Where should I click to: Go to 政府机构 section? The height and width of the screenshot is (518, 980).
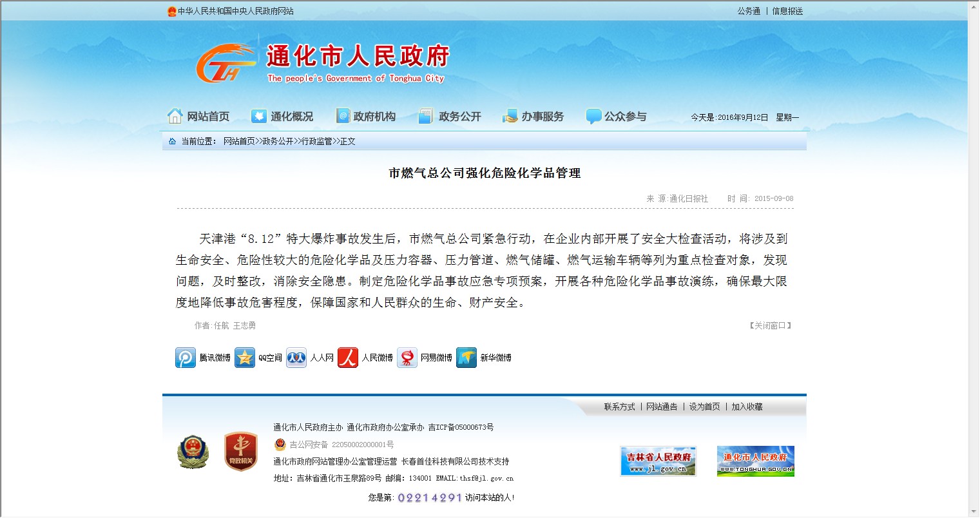coord(366,117)
